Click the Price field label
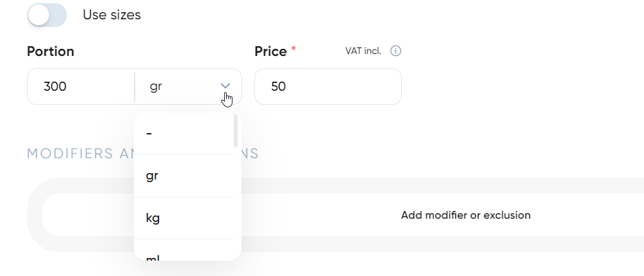 270,51
